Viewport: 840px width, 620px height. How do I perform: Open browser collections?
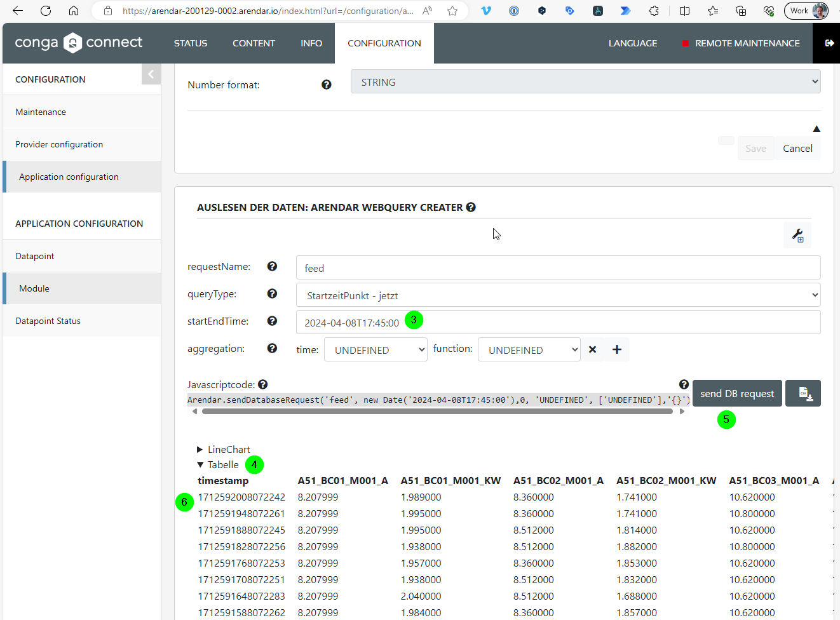tap(741, 11)
